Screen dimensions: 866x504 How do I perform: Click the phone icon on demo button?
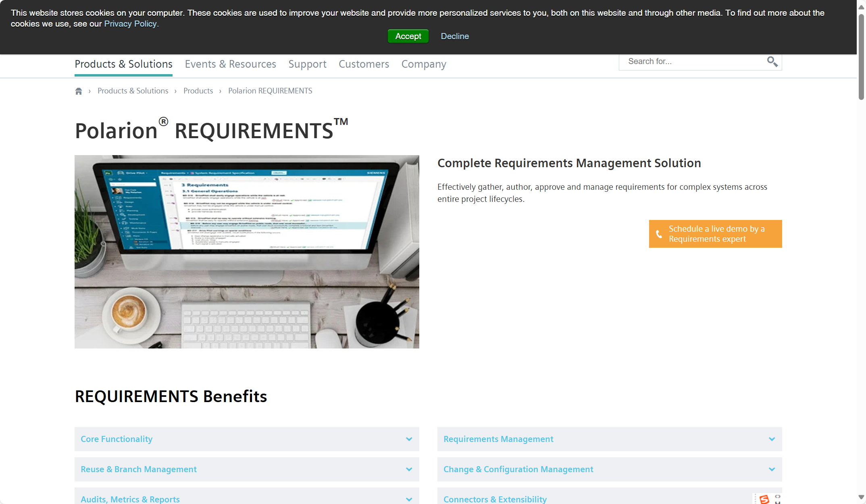pyautogui.click(x=659, y=234)
